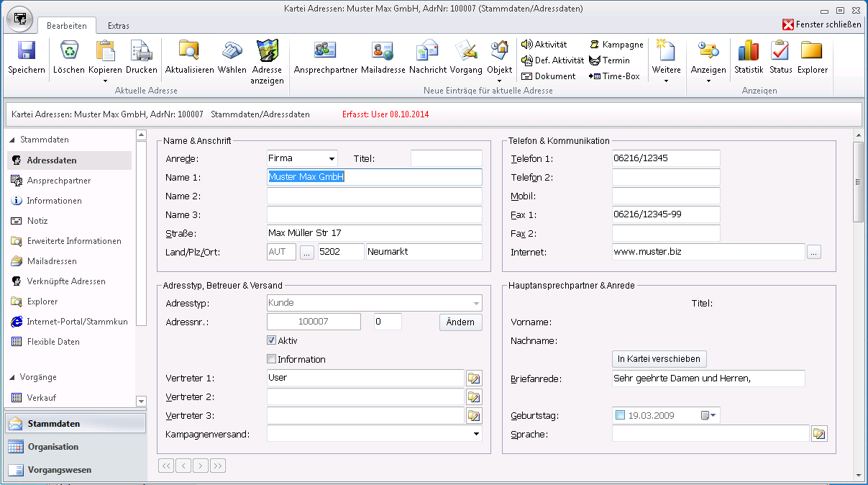Screen dimensions: 868x485
Task: Click browse button next to Internet field
Action: pos(814,253)
